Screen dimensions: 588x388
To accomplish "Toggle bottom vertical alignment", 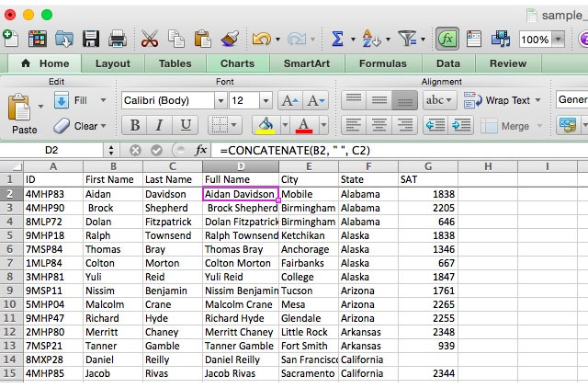I will coord(404,100).
